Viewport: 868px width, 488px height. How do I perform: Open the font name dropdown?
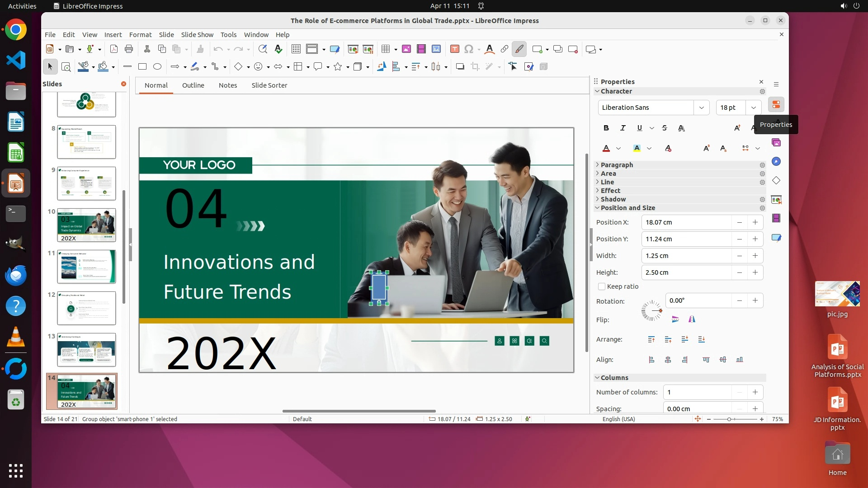701,108
